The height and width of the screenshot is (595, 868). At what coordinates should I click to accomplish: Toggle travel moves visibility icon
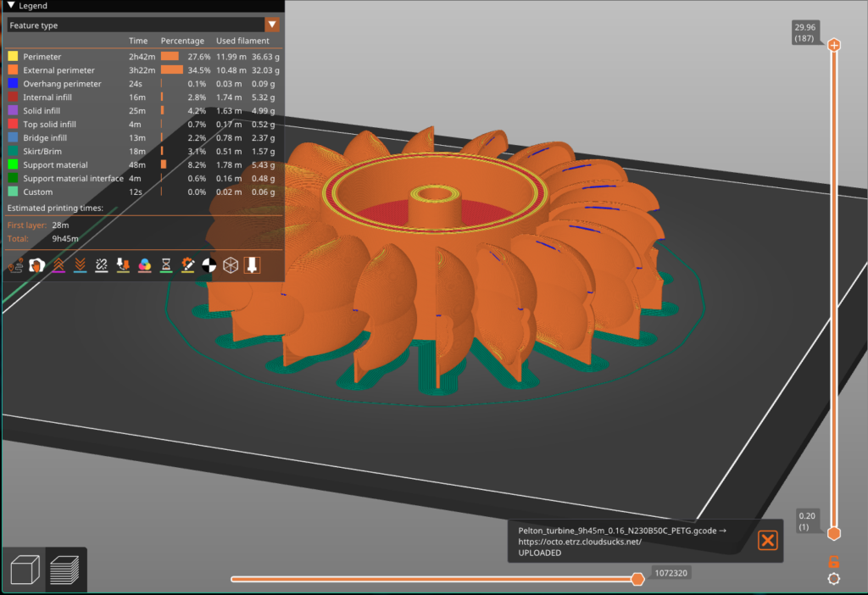pos(15,265)
